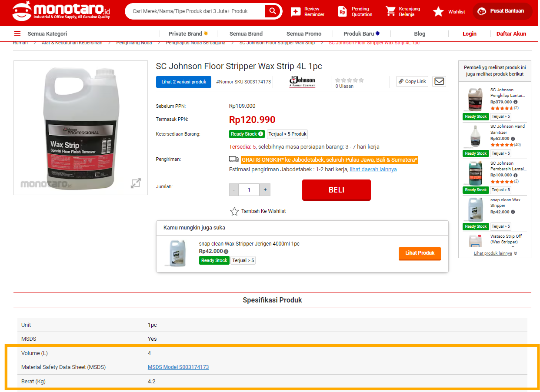The width and height of the screenshot is (540, 392).
Task: Open hamburger menu Semua Kategori
Action: (17, 33)
